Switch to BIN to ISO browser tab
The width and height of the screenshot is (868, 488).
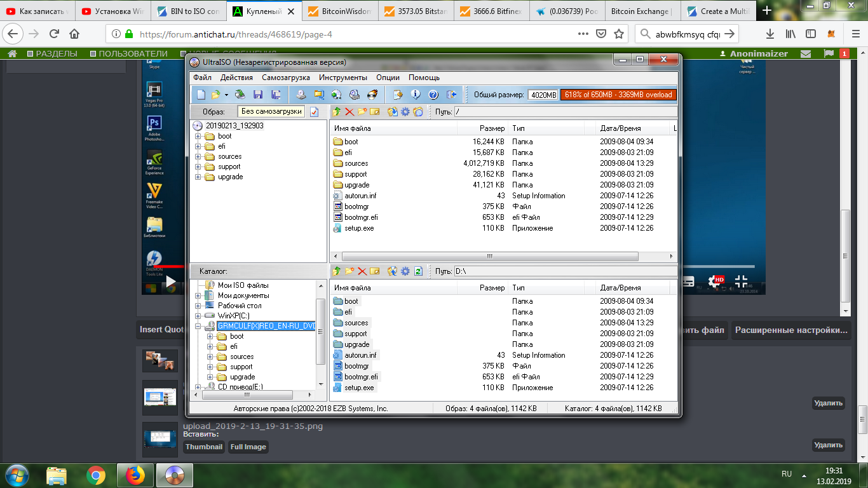point(187,11)
